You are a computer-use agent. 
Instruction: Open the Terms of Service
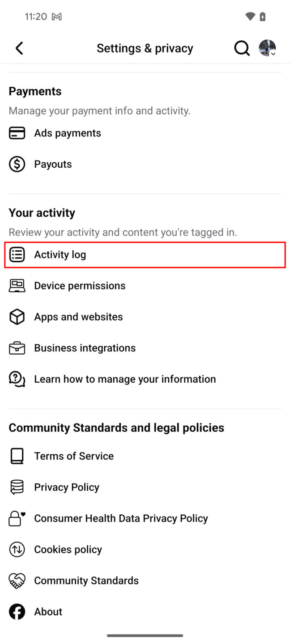74,456
